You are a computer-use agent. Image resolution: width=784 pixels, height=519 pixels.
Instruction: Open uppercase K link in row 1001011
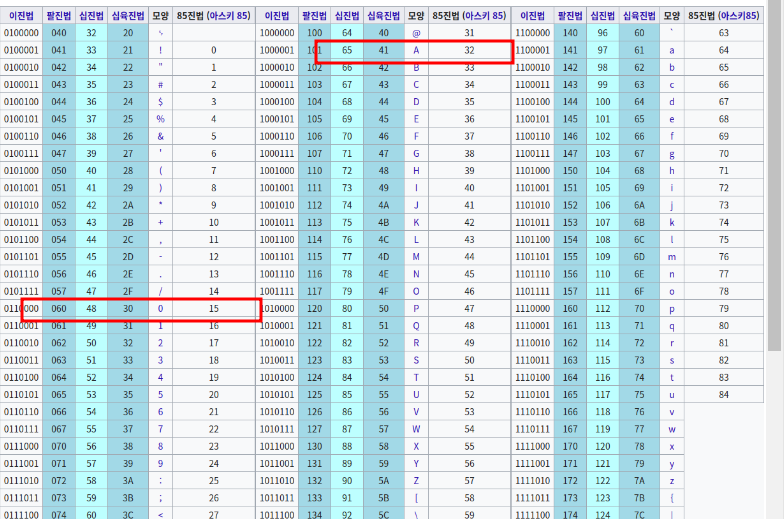pos(416,222)
